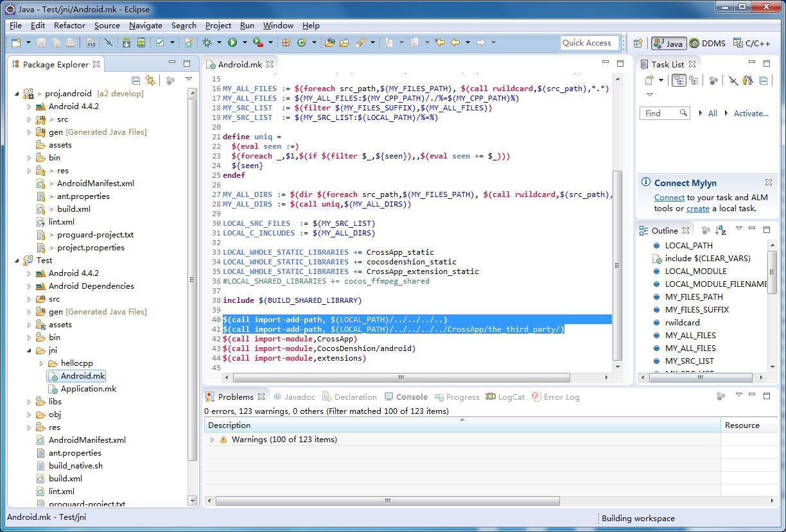This screenshot has width=786, height=532.
Task: Click the Connect link in Mylyn panel
Action: click(669, 198)
